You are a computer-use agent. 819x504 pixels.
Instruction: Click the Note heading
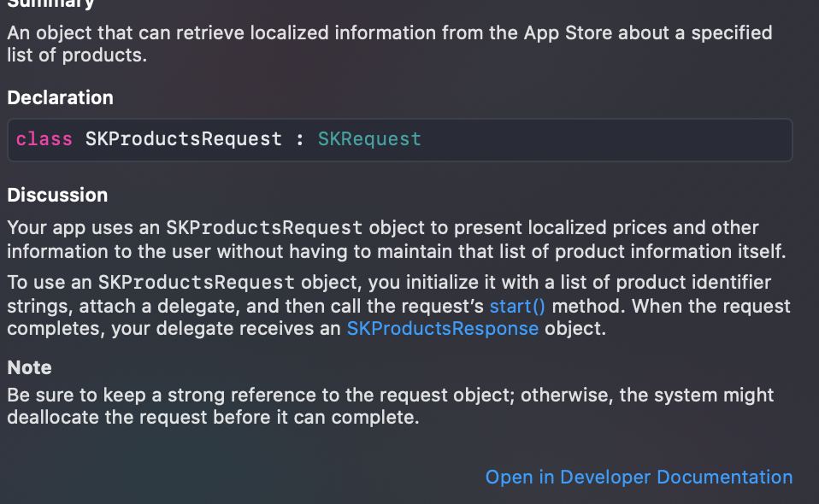tap(29, 368)
